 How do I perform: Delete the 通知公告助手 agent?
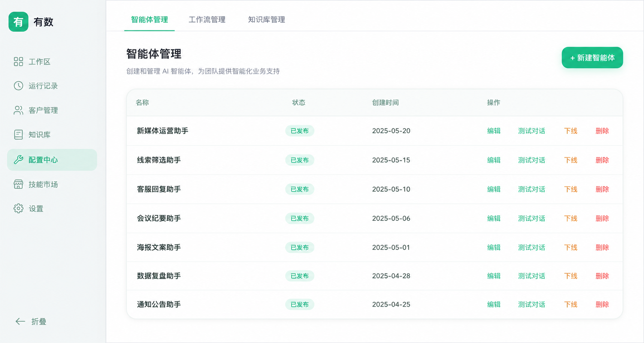[x=602, y=304]
